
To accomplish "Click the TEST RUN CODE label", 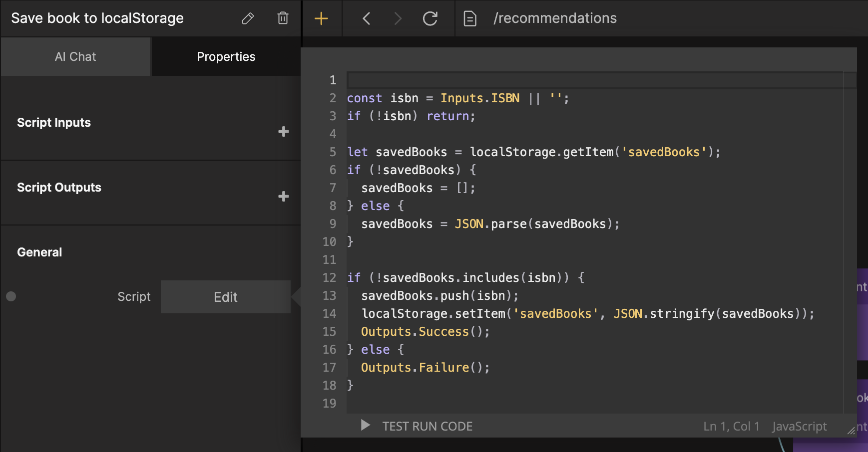I will pos(427,426).
